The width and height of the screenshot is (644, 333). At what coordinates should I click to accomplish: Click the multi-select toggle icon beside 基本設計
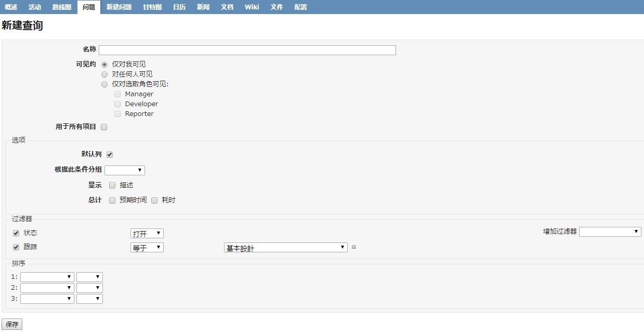(x=353, y=247)
